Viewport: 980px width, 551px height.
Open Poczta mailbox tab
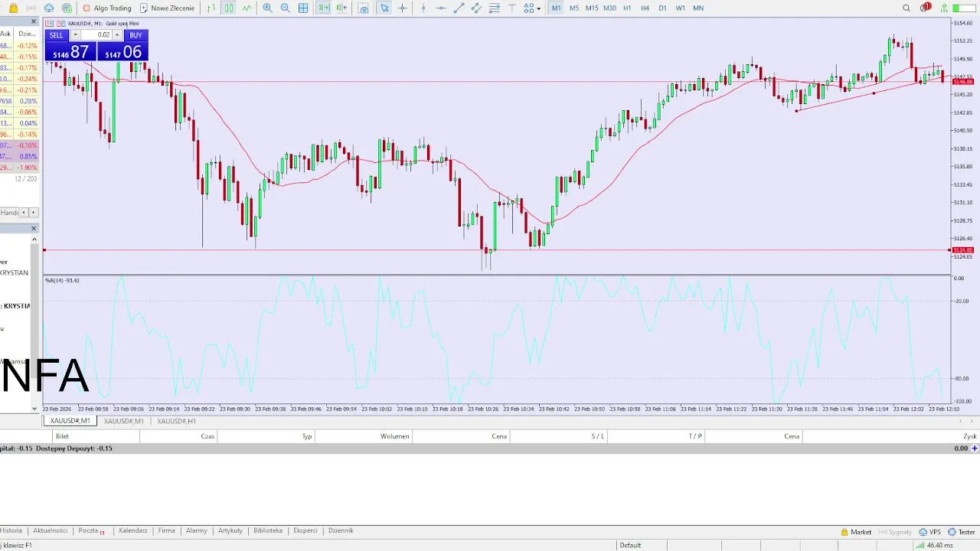[90, 530]
